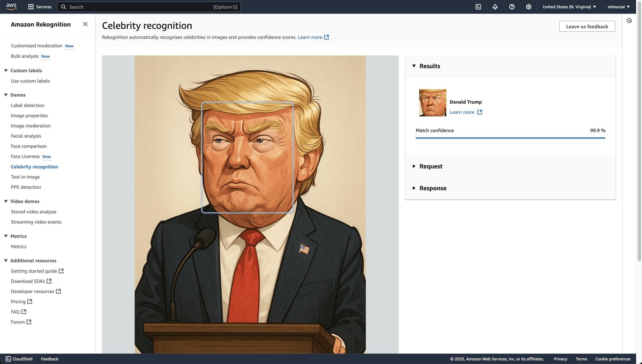Open the rehearsal account dropdown
Screen dimensions: 642x364
pyautogui.click(x=619, y=7)
